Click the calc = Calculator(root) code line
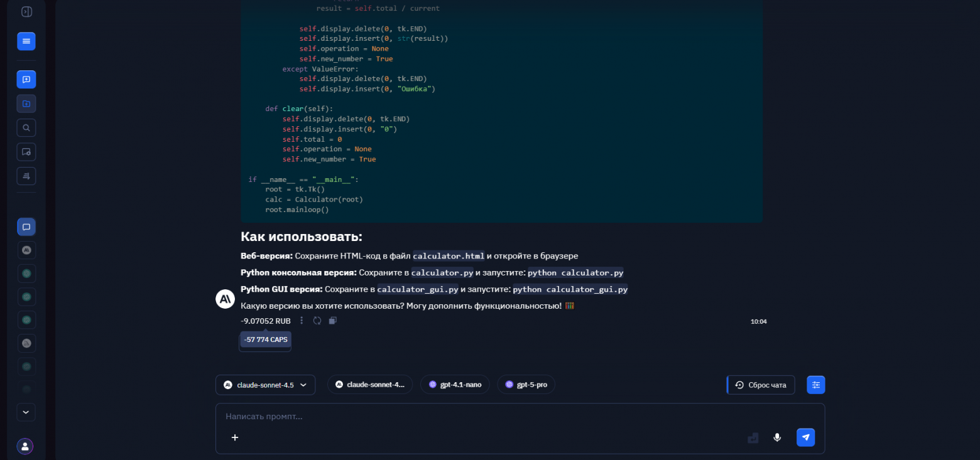This screenshot has height=460, width=980. [x=314, y=200]
